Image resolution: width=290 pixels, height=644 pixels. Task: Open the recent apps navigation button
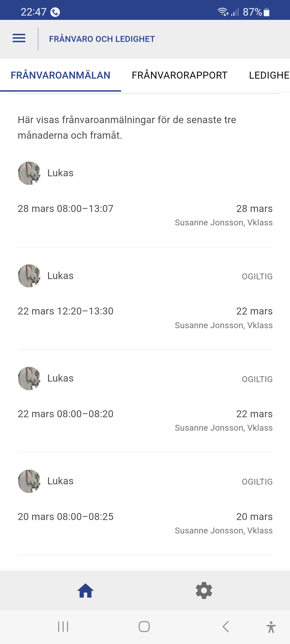point(63,627)
